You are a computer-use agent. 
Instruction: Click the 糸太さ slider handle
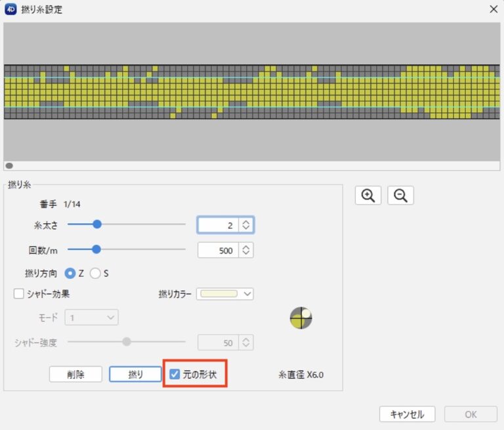point(96,224)
